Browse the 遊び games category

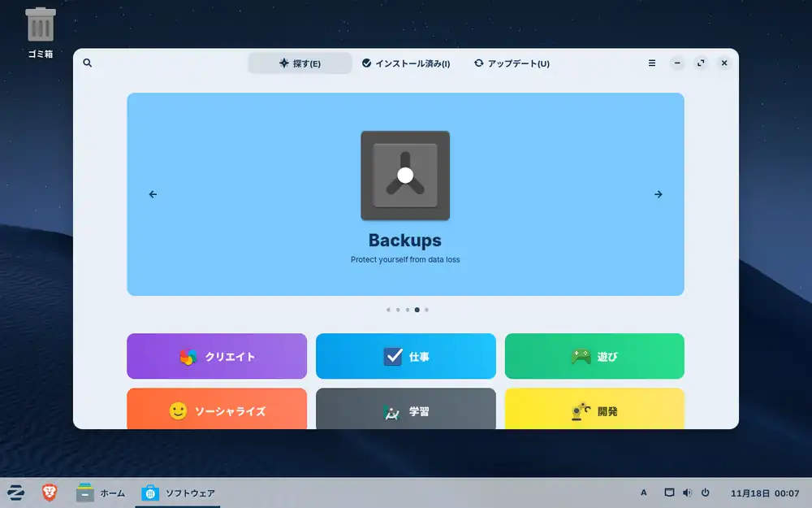tap(594, 356)
